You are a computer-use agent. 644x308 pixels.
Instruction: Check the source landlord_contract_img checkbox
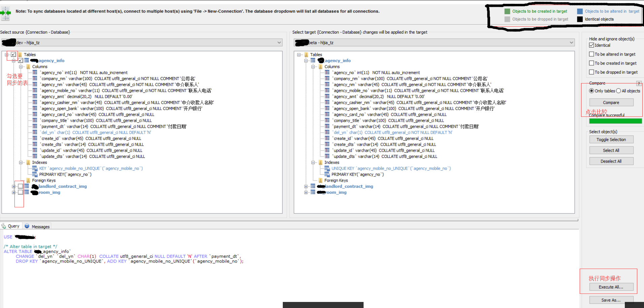[21, 186]
